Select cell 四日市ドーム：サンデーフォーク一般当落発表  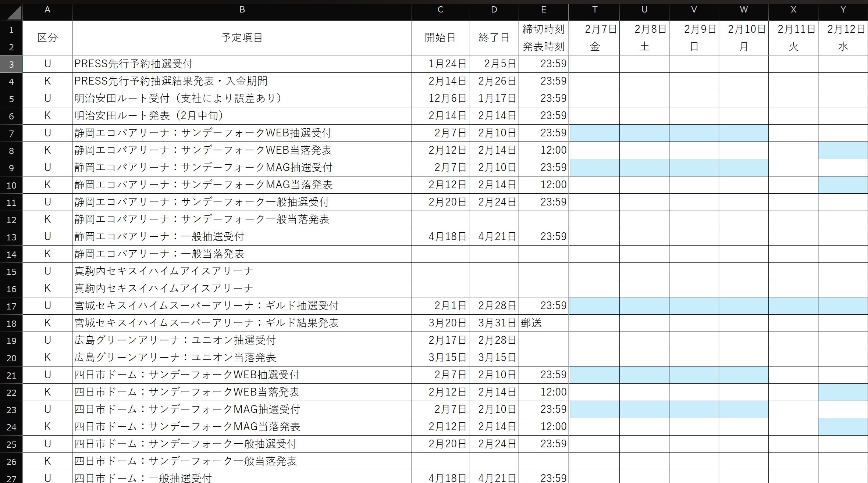[242, 461]
